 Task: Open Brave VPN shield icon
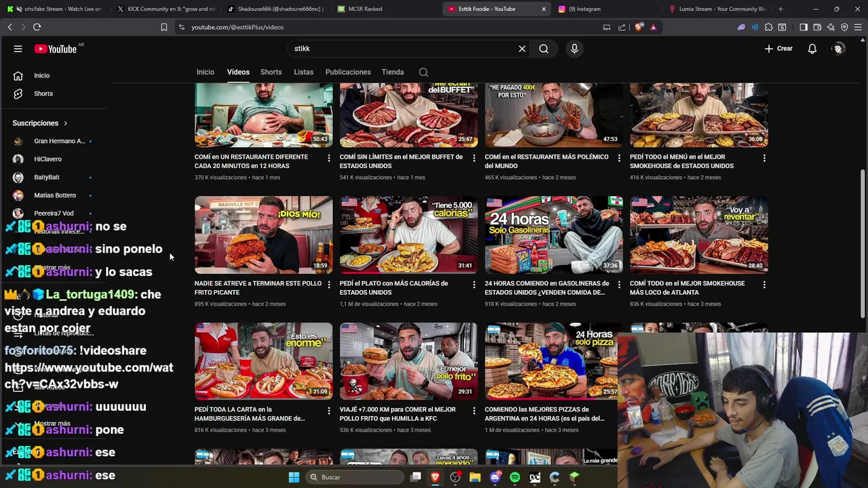(844, 27)
